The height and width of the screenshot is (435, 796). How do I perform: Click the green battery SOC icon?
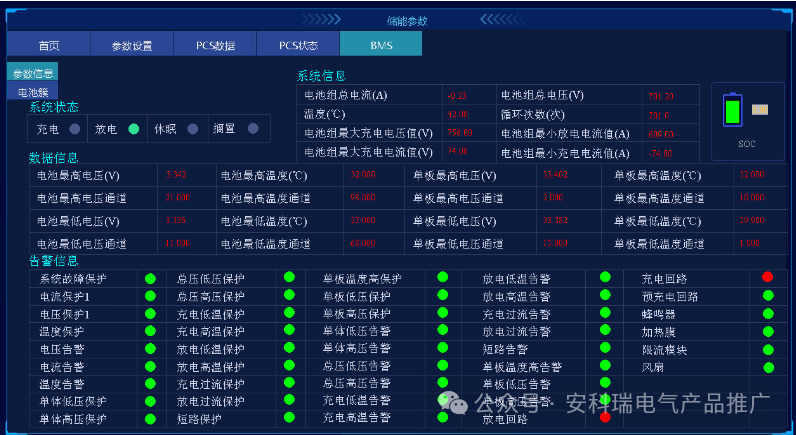(732, 109)
